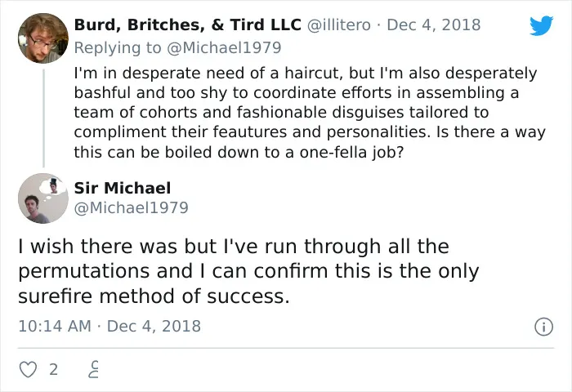This screenshot has height=392, width=572.
Task: Click the Dec 4, 2018 date after 10:14 AM
Action: [154, 326]
